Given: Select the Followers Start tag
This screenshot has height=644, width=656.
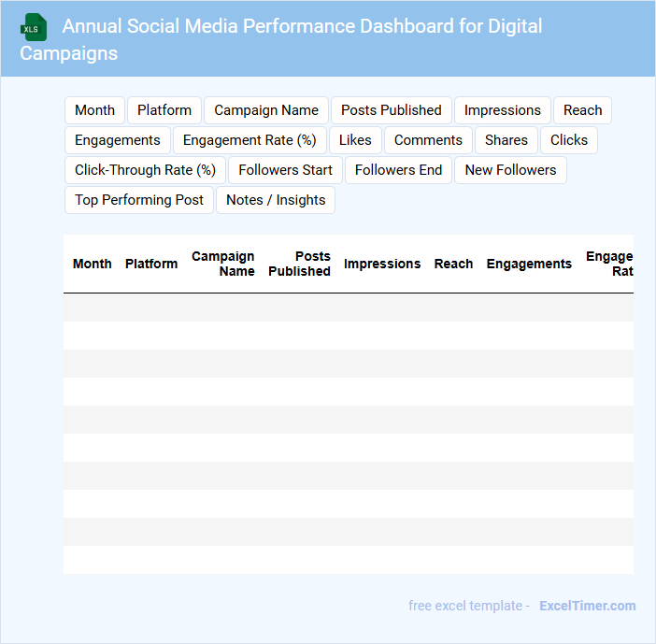Looking at the screenshot, I should [285, 170].
